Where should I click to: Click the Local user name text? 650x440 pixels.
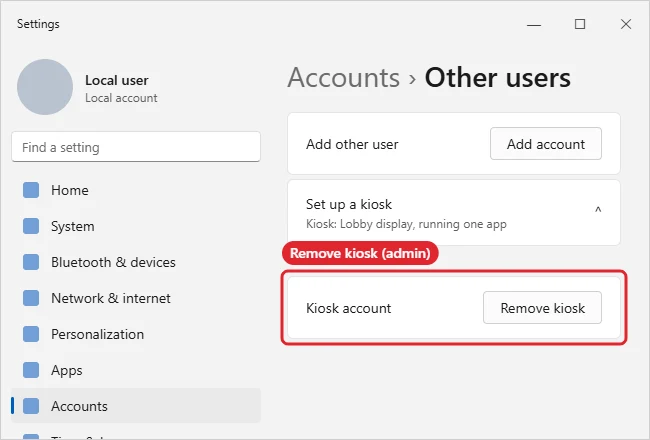click(116, 80)
